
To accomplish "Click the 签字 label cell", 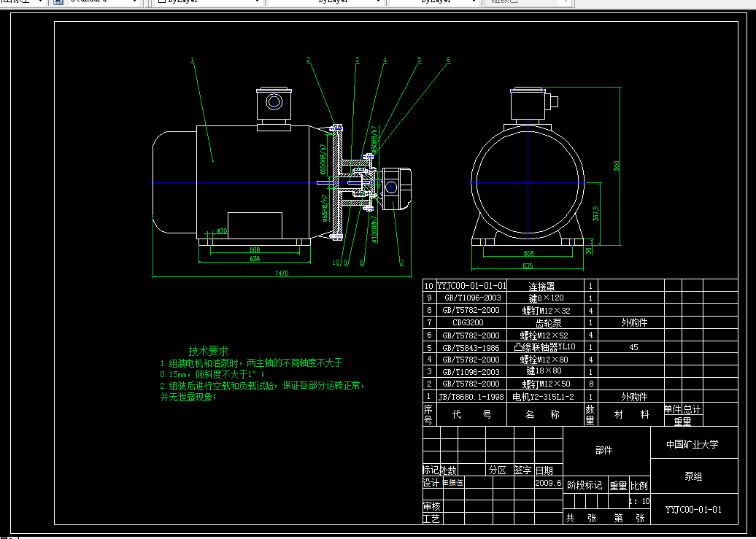I will tap(523, 470).
